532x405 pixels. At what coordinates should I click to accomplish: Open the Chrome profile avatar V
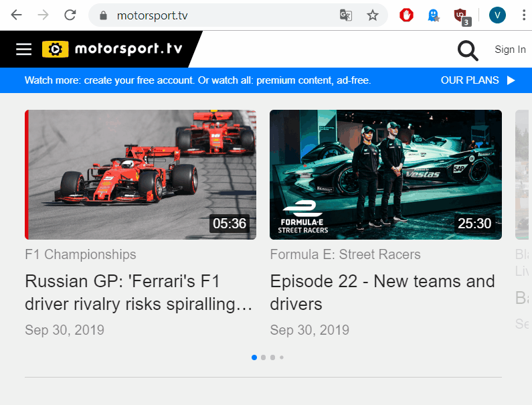pyautogui.click(x=497, y=15)
